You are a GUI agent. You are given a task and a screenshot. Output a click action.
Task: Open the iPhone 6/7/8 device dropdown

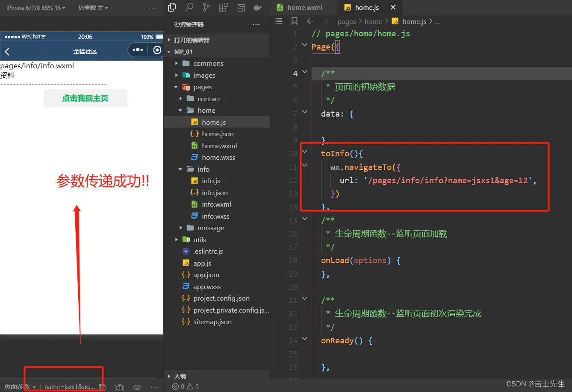point(35,8)
